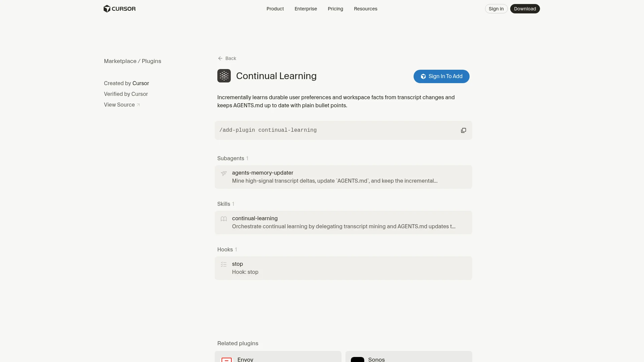Click the Verified by Cursor text
644x362 pixels.
pyautogui.click(x=126, y=94)
